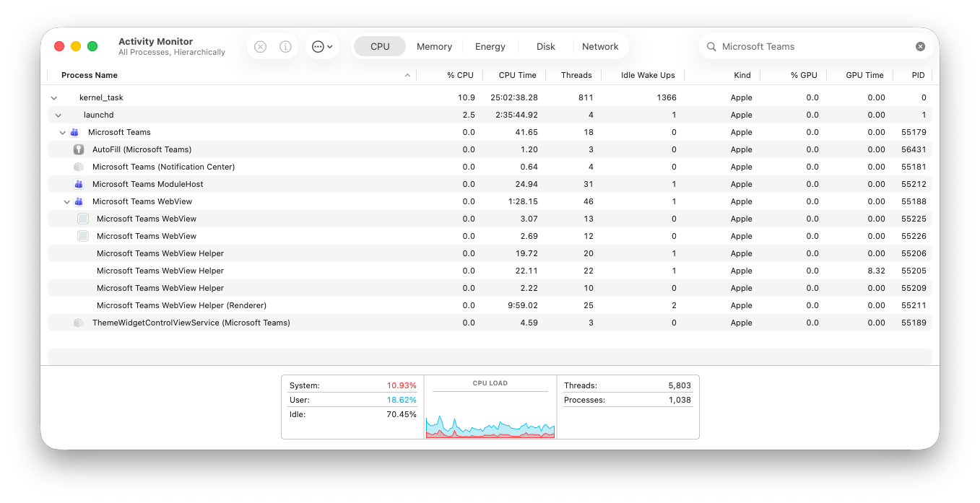Select WebView Helper with PID 55205

tap(490, 271)
